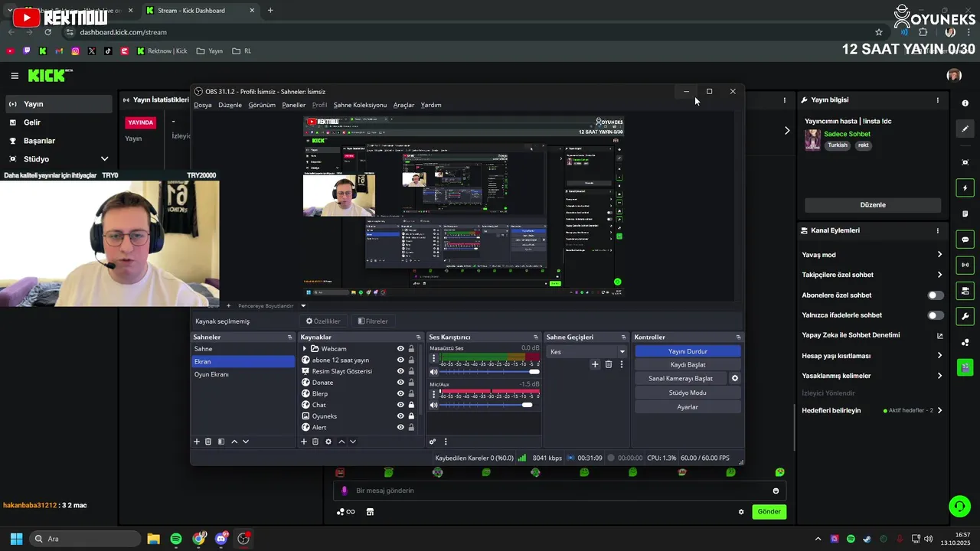Move scene up in Sahneler panel
The height and width of the screenshot is (551, 980).
click(234, 442)
